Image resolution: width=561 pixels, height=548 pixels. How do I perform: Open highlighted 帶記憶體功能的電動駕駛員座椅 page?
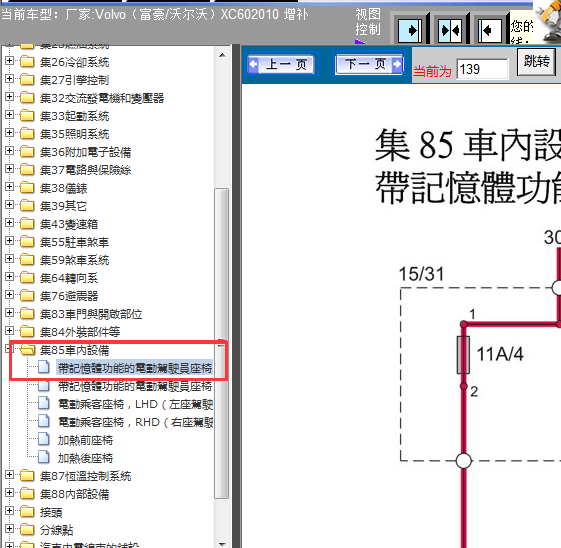point(135,368)
